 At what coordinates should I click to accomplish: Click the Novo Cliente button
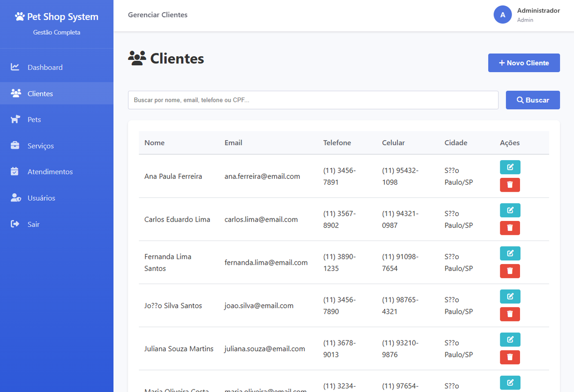[x=524, y=63]
